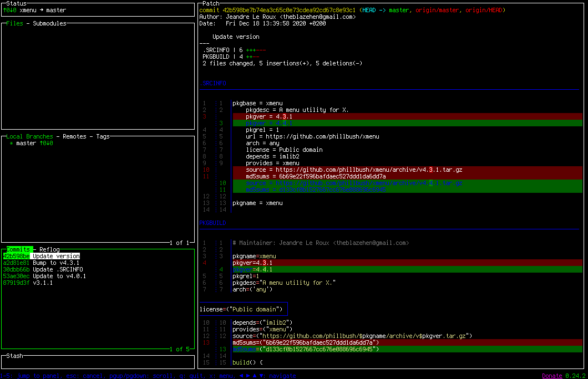
Task: Click the .SRCINFO file heading in patch
Action: (x=214, y=83)
